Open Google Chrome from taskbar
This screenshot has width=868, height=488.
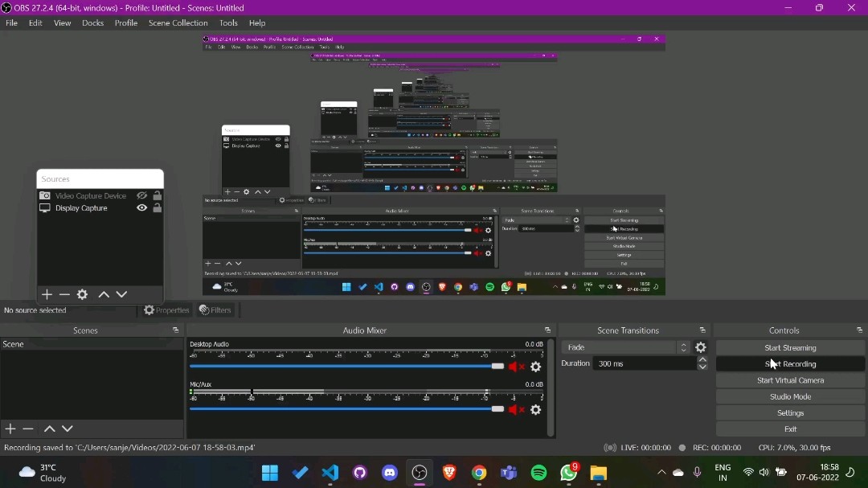(x=479, y=473)
